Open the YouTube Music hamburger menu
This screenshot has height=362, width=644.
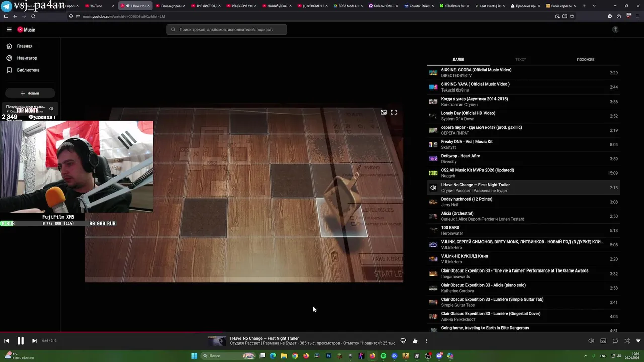[9, 30]
